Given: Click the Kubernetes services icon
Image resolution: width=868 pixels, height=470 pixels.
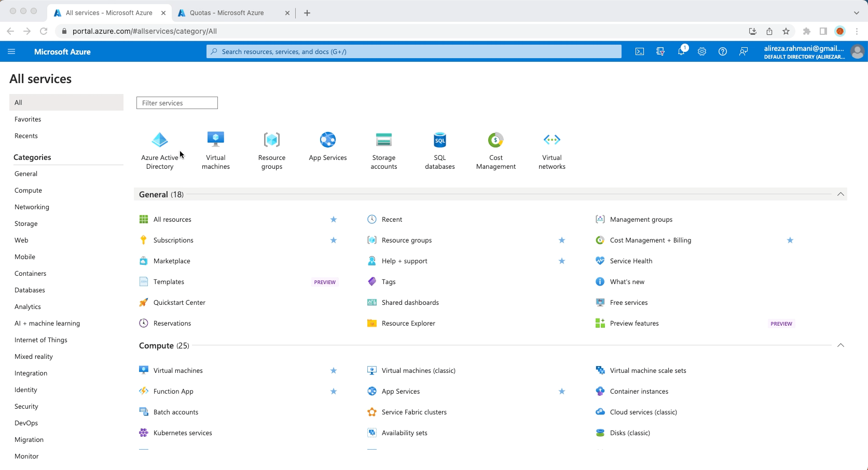Looking at the screenshot, I should point(144,433).
